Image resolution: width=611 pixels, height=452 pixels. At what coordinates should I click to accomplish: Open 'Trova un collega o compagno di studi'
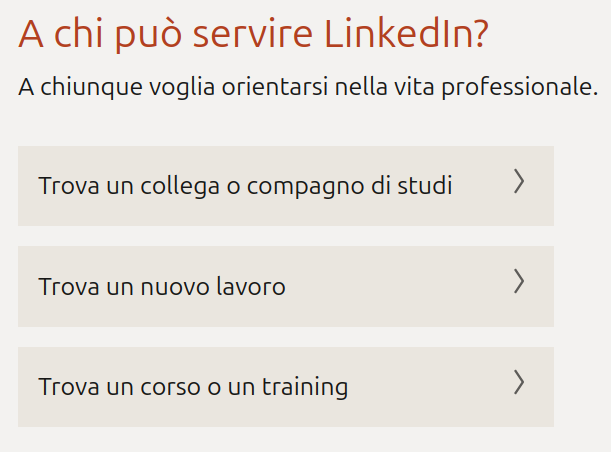pyautogui.click(x=245, y=186)
